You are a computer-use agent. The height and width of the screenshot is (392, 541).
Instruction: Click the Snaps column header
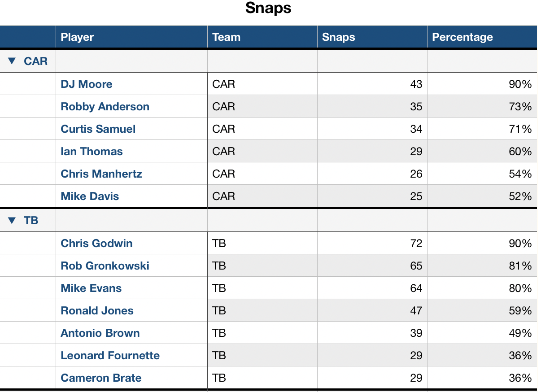tap(339, 37)
